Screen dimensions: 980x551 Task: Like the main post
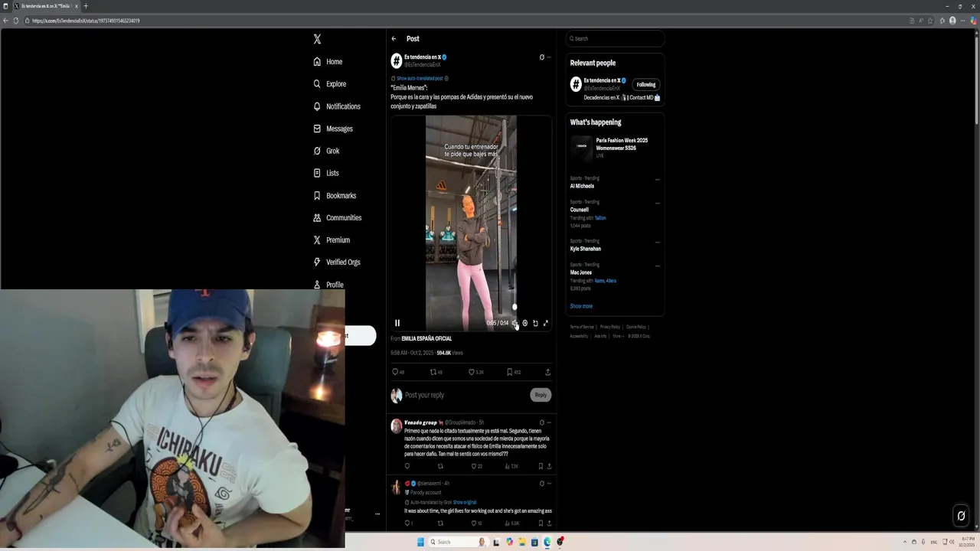point(472,372)
